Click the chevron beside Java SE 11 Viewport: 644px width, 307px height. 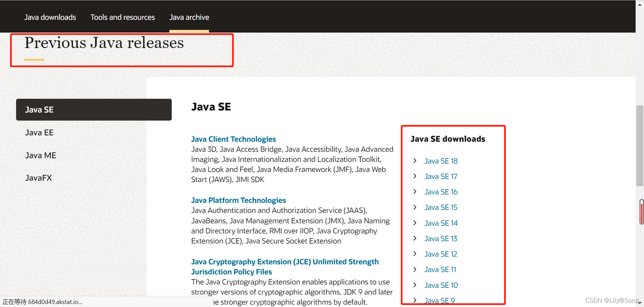[x=415, y=269]
